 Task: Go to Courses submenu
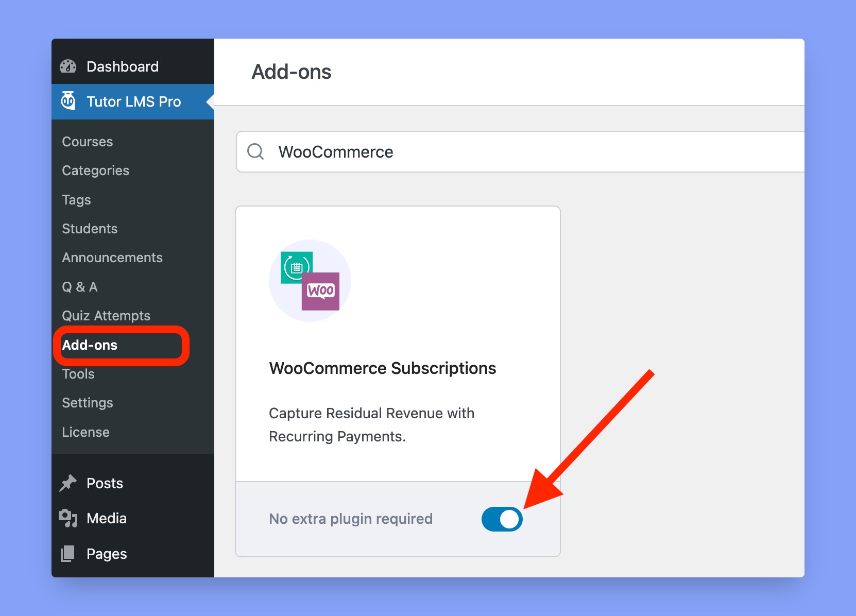pos(88,142)
